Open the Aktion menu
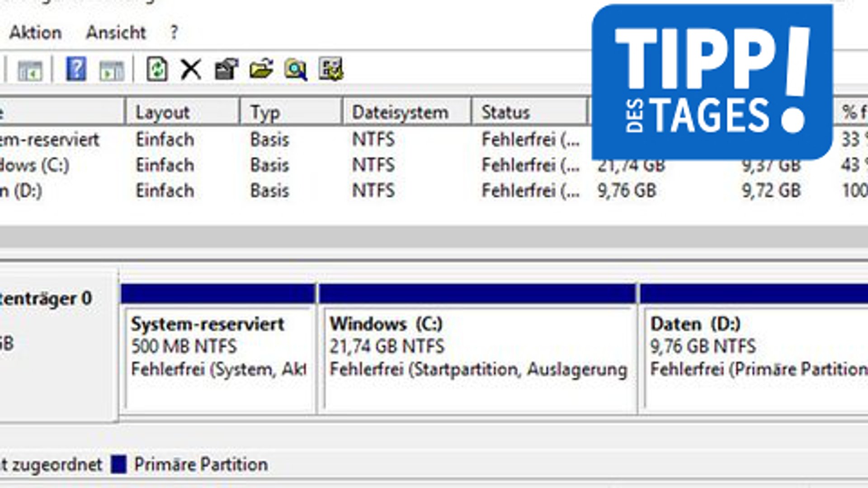 pyautogui.click(x=35, y=33)
